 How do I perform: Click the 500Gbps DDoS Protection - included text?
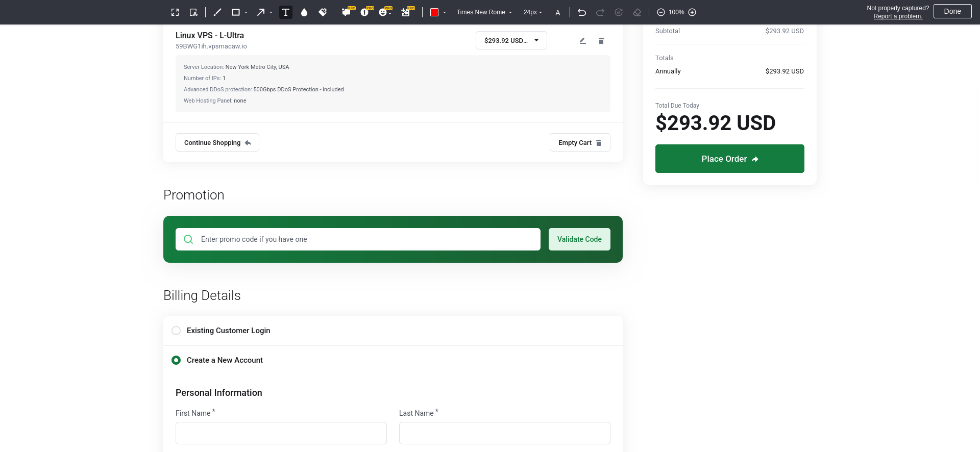point(299,89)
